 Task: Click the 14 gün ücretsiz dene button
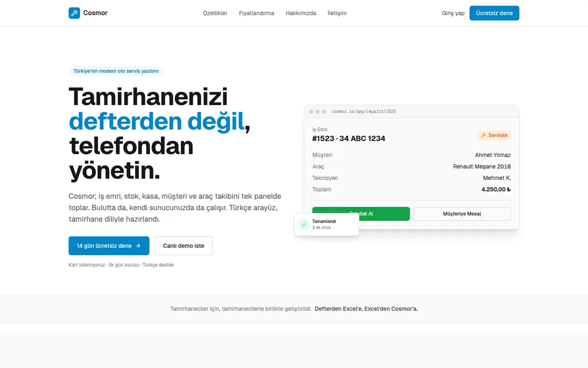(109, 246)
